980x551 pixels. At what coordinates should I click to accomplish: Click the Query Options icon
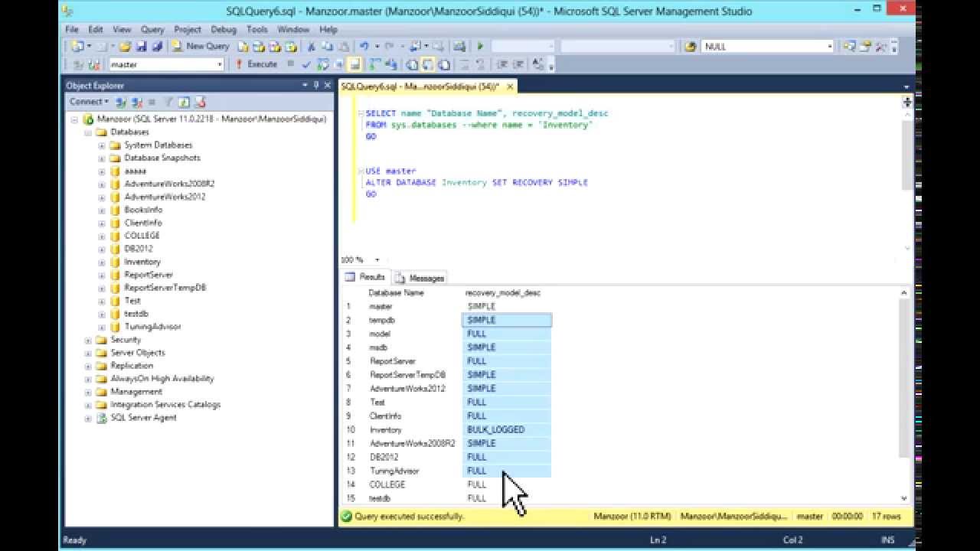338,64
